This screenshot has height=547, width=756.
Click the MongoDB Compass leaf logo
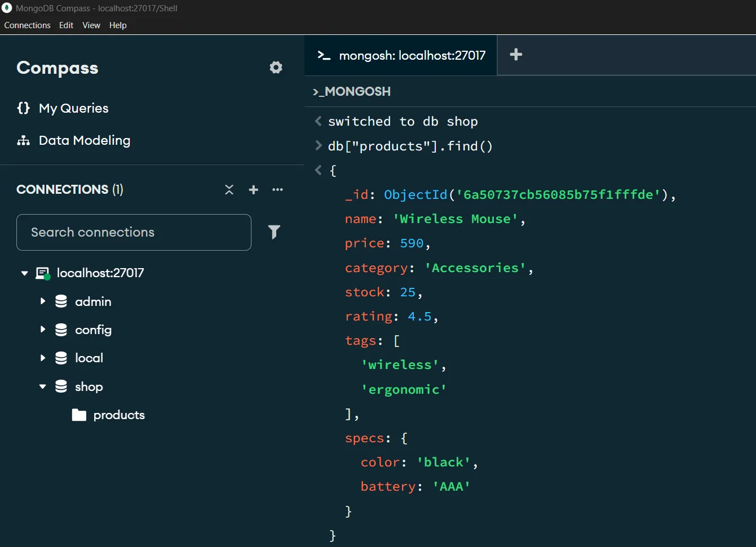[7, 8]
